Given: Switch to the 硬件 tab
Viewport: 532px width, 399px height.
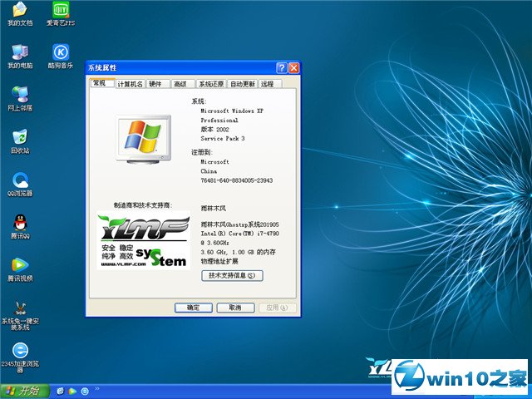Looking at the screenshot, I should pyautogui.click(x=158, y=84).
